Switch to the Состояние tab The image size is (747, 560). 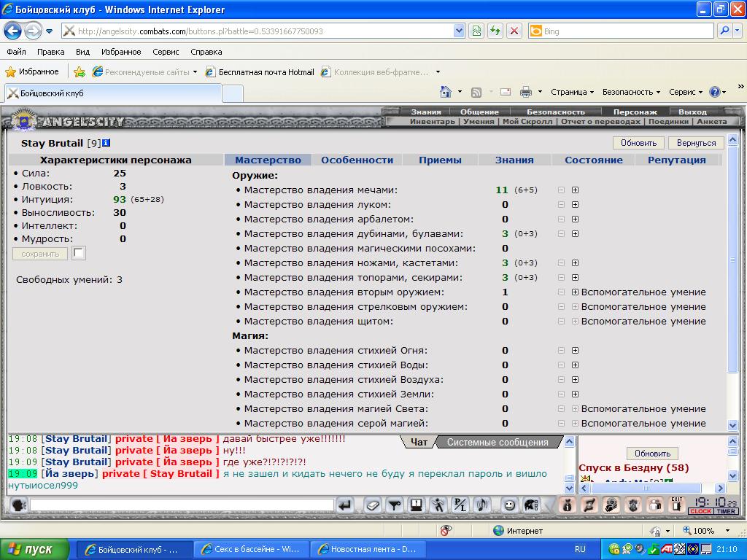594,160
